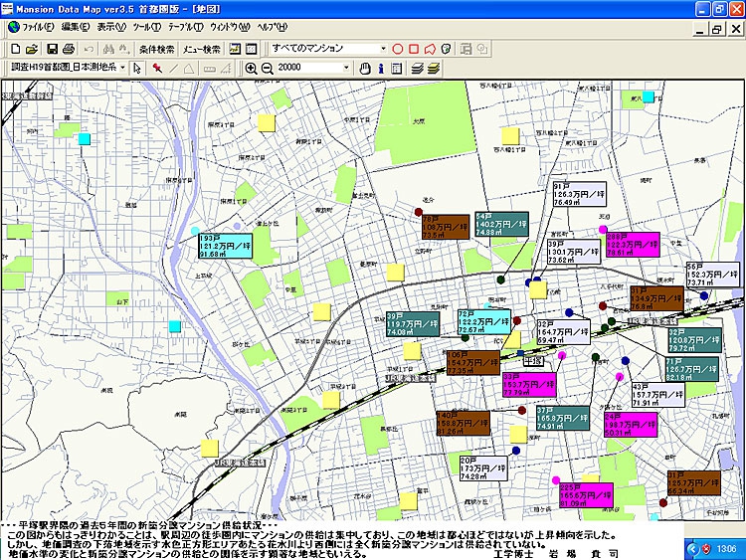This screenshot has width=746, height=560.
Task: Select the polygon search shape tool
Action: [x=430, y=49]
